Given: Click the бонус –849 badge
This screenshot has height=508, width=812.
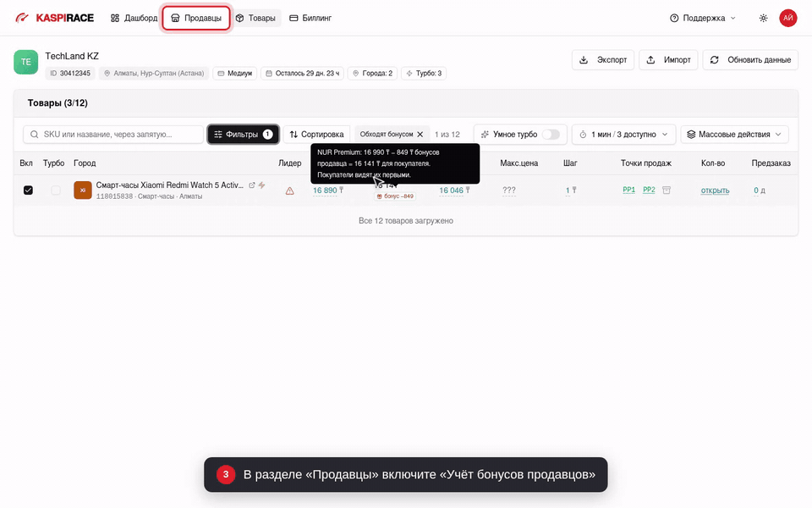Looking at the screenshot, I should pos(395,196).
